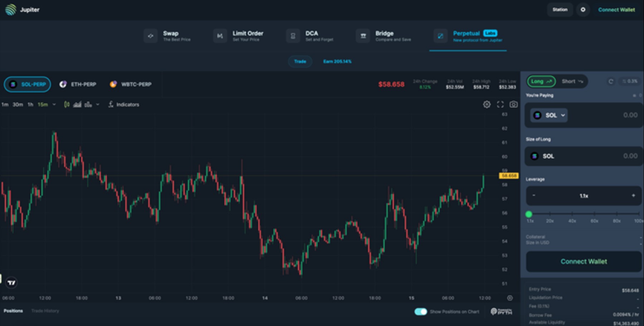This screenshot has height=326, width=644.
Task: Open the SOL paying token dropdown
Action: (x=549, y=115)
